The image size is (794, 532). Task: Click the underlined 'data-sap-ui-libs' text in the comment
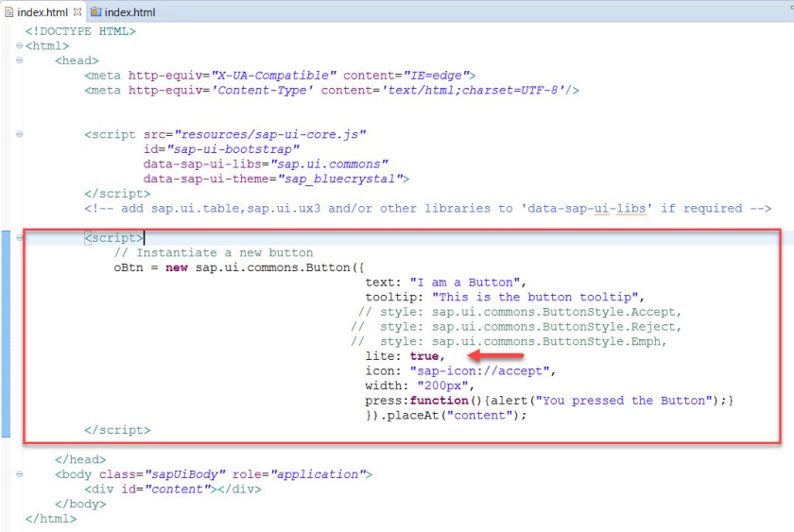[587, 208]
